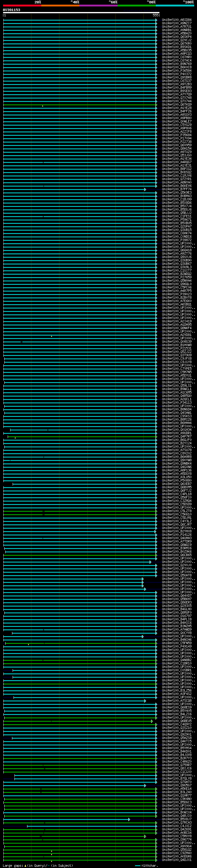Select the UniRef100_A5KE14 label

[176, 789]
